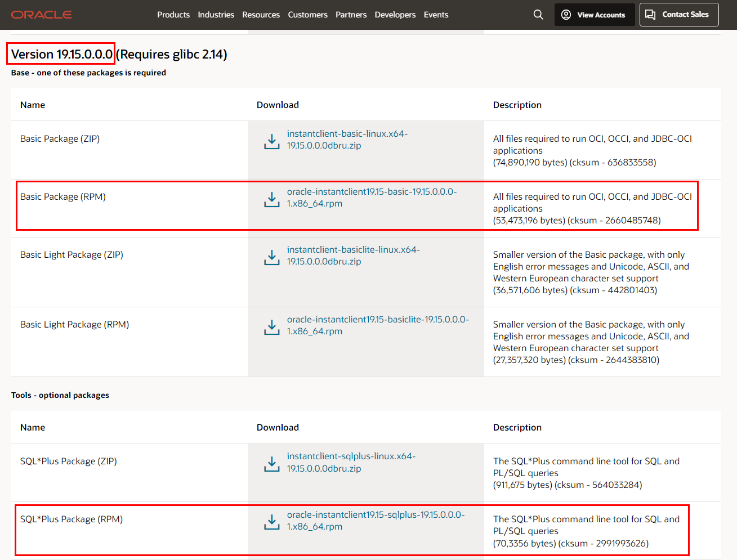737x560 pixels.
Task: Click the View Accounts button
Action: tap(595, 15)
